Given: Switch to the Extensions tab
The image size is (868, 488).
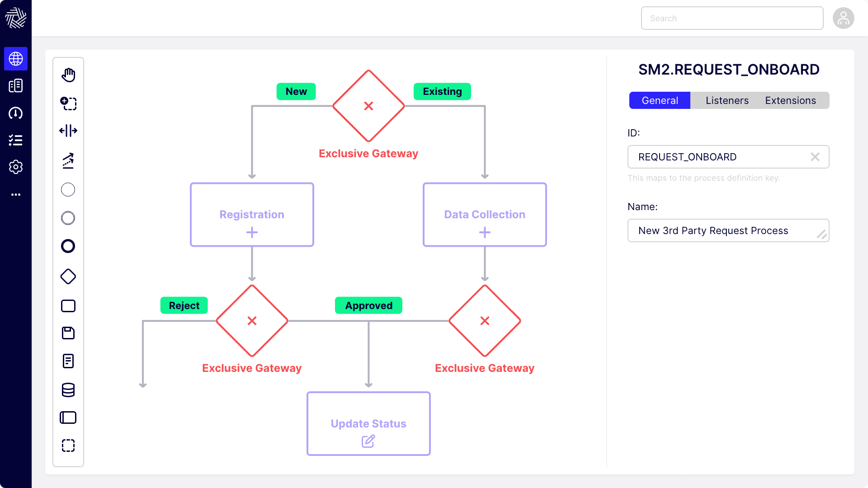Looking at the screenshot, I should 790,100.
